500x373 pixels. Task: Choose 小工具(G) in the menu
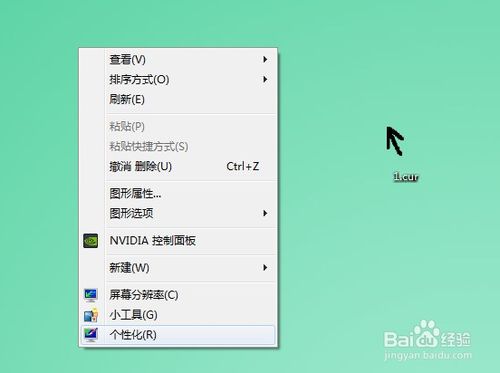[x=178, y=315]
